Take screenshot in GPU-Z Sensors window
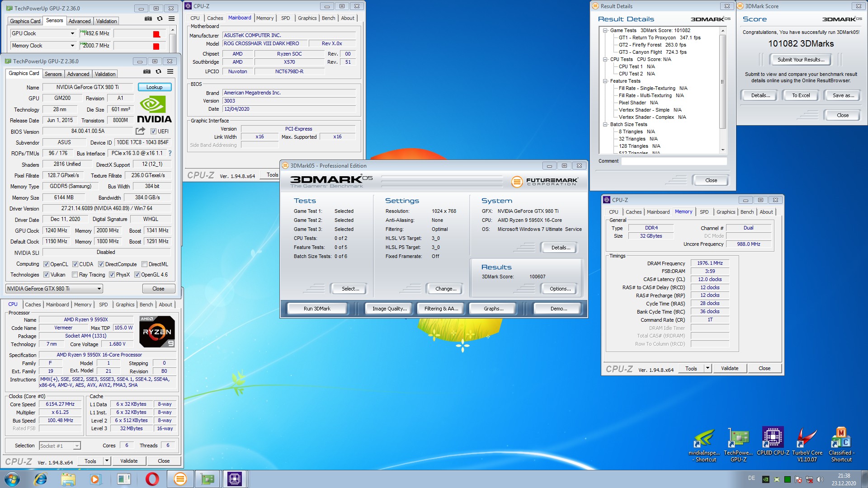868x488 pixels. (x=148, y=19)
